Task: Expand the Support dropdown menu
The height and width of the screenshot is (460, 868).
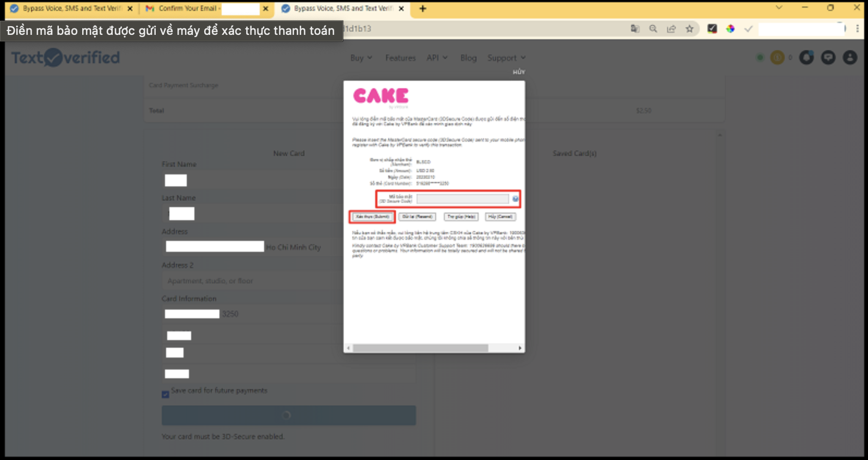Action: (x=506, y=58)
